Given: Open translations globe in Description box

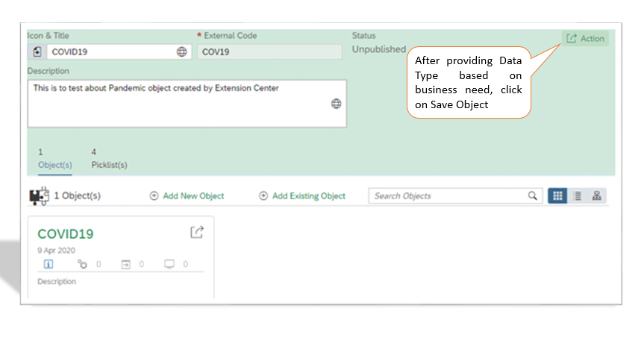Looking at the screenshot, I should [336, 104].
